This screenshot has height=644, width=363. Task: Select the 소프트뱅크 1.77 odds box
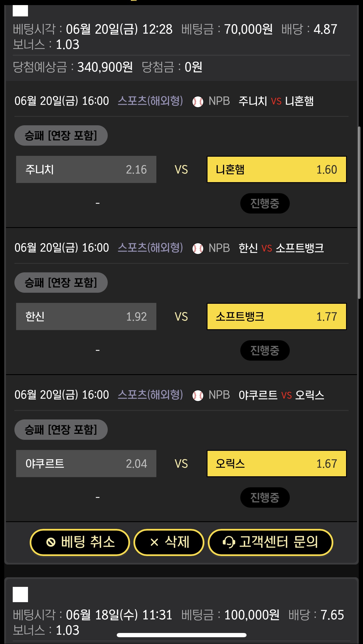277,316
